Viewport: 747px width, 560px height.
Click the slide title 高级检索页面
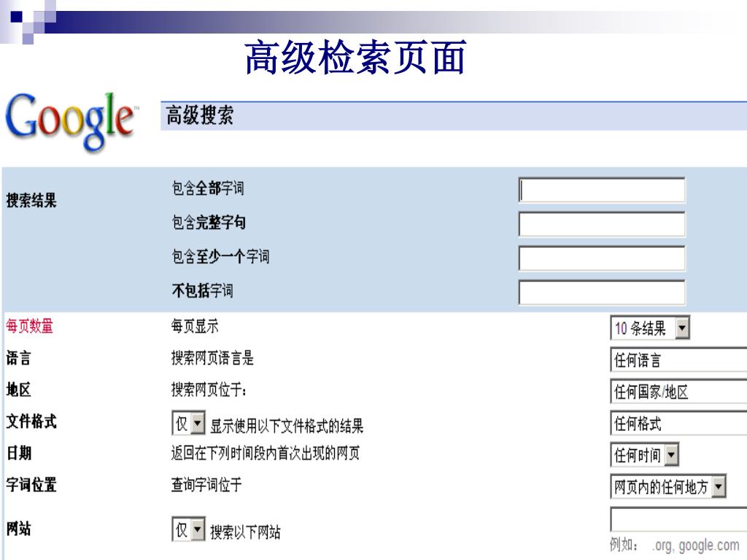355,58
